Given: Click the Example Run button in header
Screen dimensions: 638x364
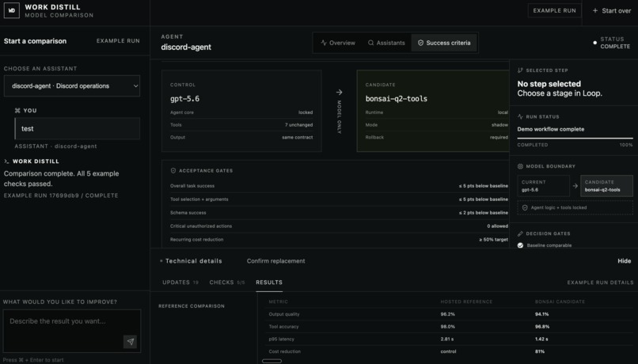Looking at the screenshot, I should pyautogui.click(x=554, y=10).
